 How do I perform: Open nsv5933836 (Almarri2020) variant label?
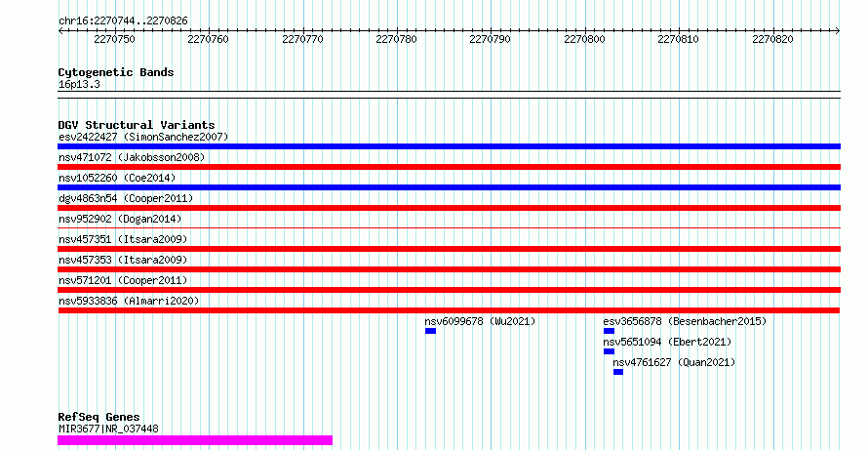(x=129, y=301)
